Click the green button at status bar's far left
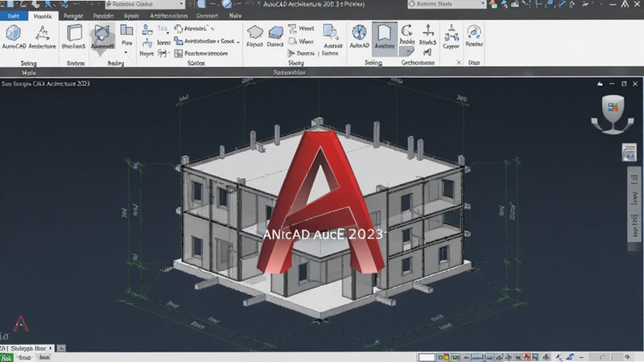 click(6, 357)
